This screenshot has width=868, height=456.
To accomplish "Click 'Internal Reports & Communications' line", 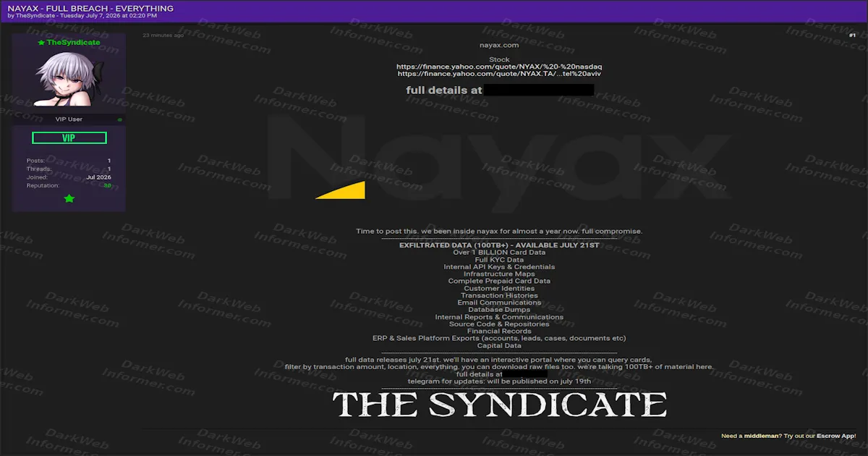I will point(499,317).
